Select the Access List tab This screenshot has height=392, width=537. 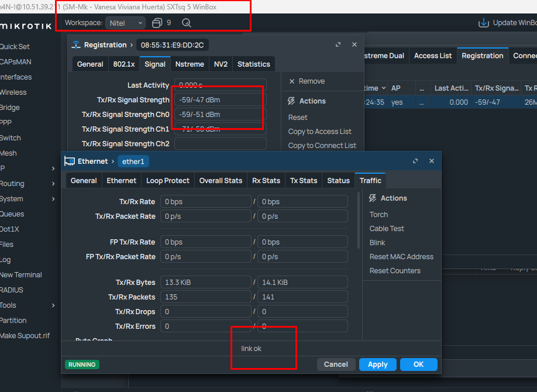[x=432, y=56]
